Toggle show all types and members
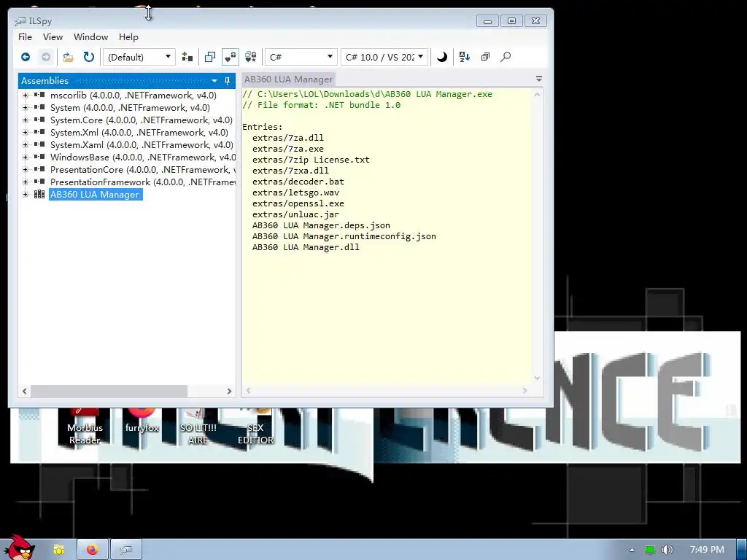 (251, 57)
